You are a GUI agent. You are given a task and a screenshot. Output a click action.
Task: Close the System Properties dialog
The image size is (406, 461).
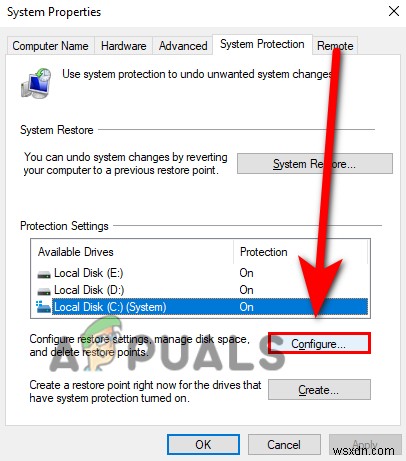[394, 11]
